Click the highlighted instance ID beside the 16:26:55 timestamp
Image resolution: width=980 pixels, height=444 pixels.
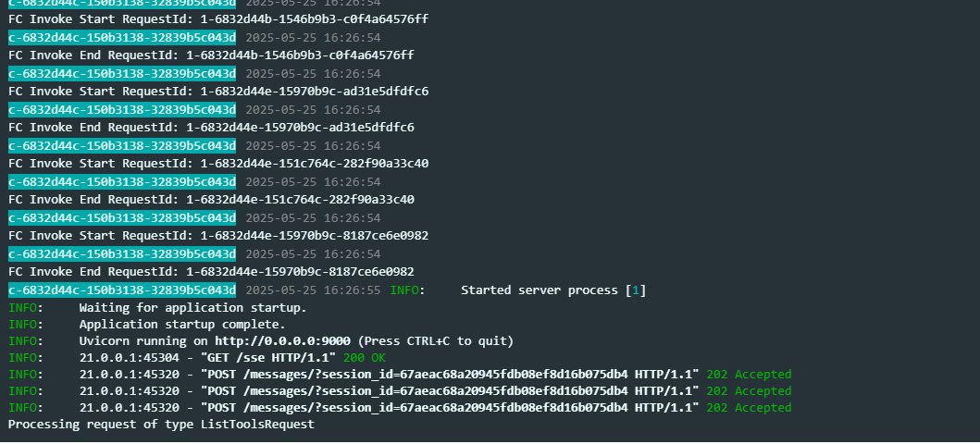coord(122,290)
